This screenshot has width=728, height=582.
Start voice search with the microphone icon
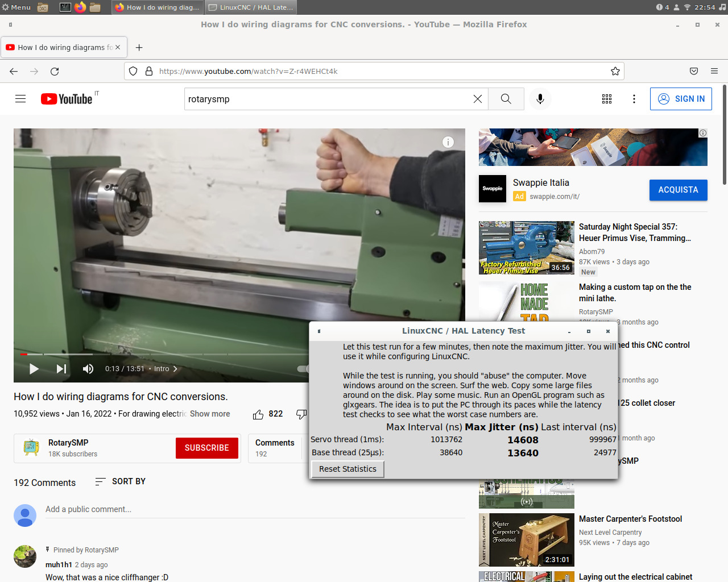point(540,99)
